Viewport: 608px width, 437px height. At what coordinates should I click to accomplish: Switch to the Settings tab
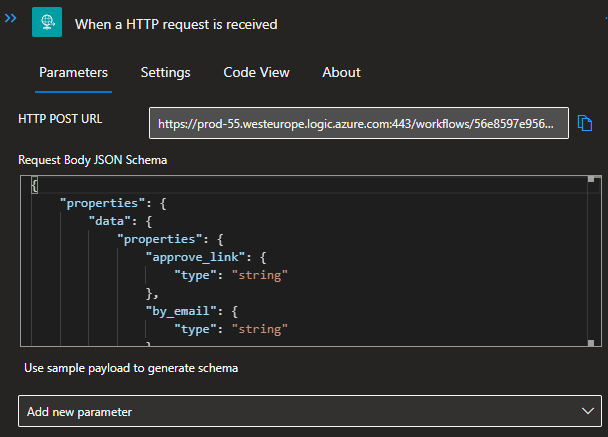click(166, 73)
